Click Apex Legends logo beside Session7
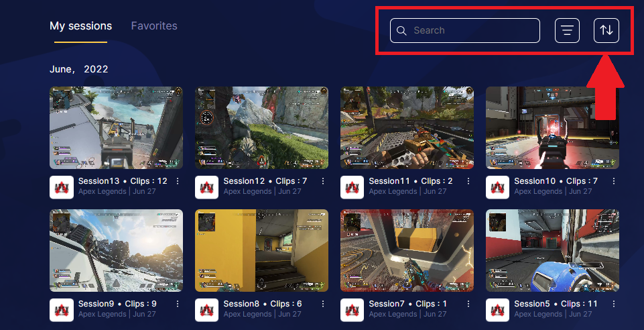The height and width of the screenshot is (330, 644). click(352, 311)
